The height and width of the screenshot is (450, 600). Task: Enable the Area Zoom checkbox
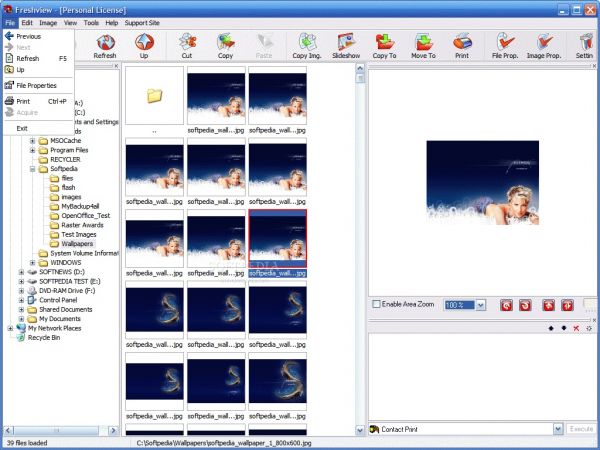coord(376,304)
